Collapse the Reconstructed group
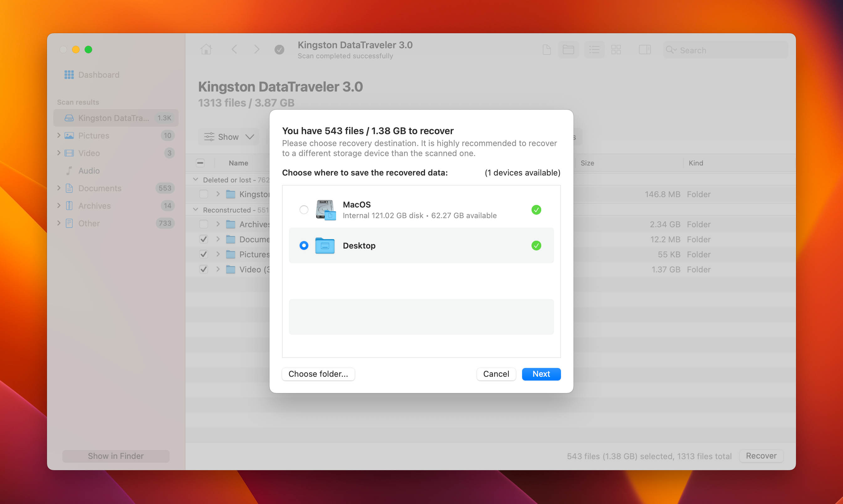 coord(196,210)
